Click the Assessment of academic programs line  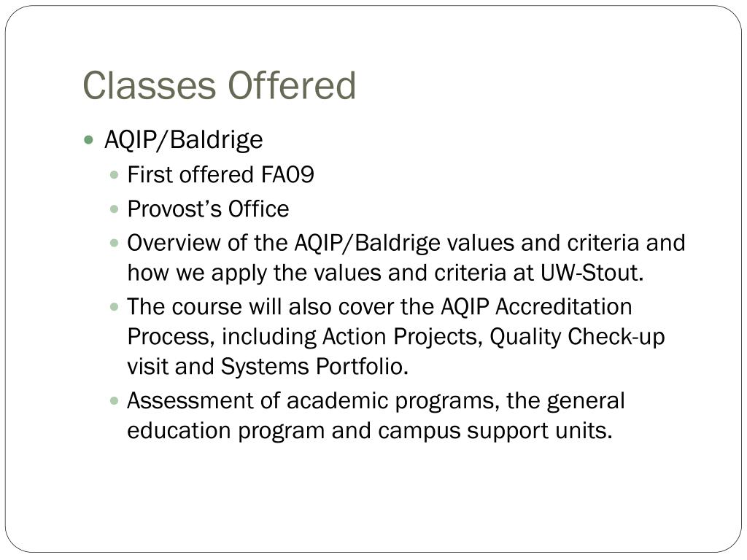tap(376, 401)
